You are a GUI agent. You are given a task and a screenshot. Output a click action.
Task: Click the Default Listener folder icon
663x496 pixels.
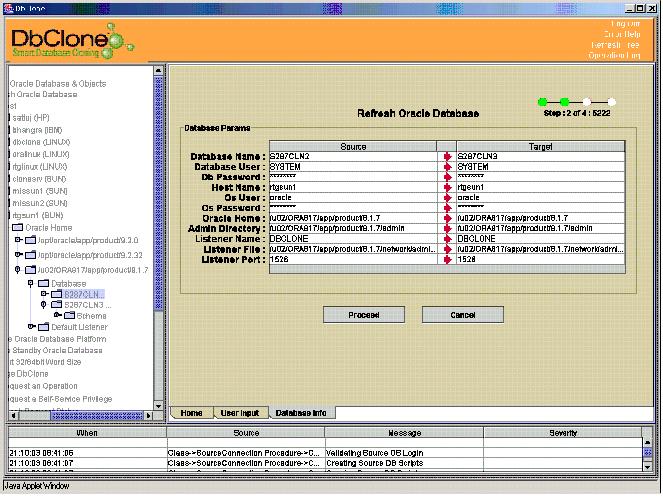coord(44,327)
